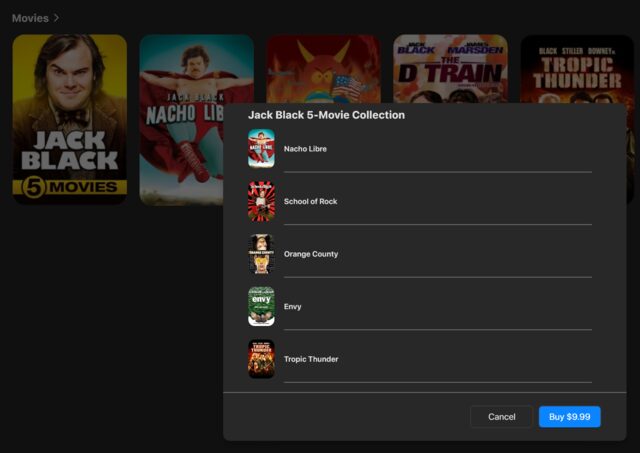Open the Orange County thumbnail in the dialog
Screen dimensions: 640x453
click(x=261, y=254)
